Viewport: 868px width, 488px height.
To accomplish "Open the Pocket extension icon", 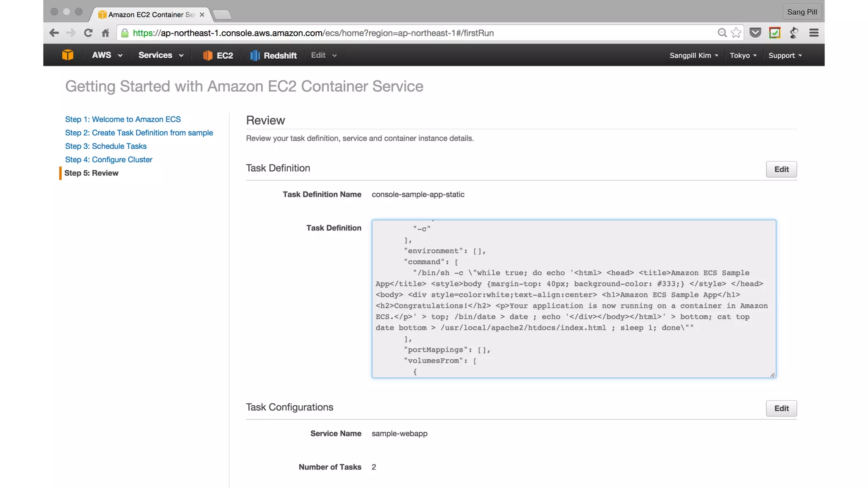I will (x=755, y=33).
